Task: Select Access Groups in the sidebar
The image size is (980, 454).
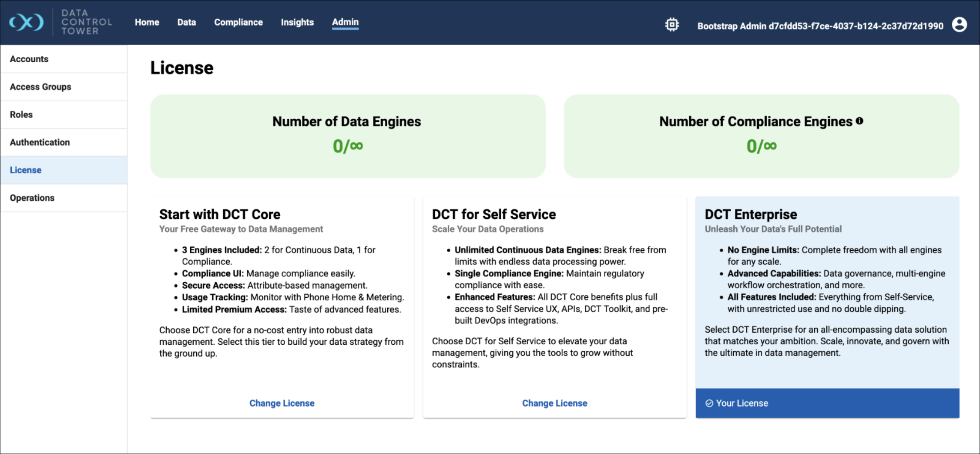Action: coord(40,87)
